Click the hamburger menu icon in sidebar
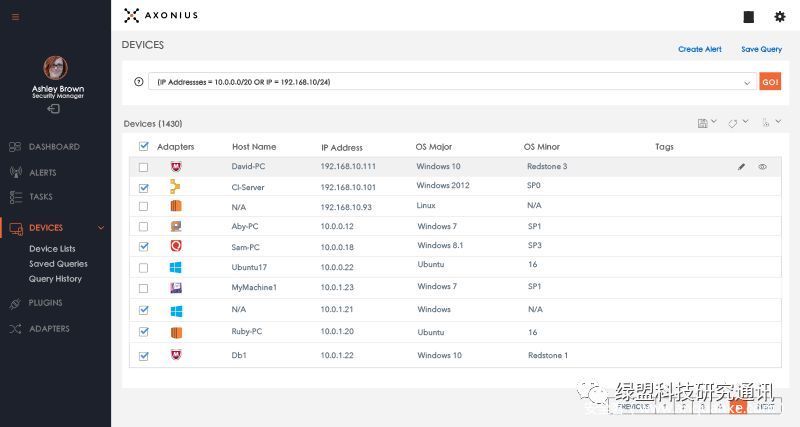The width and height of the screenshot is (800, 427). pos(15,16)
